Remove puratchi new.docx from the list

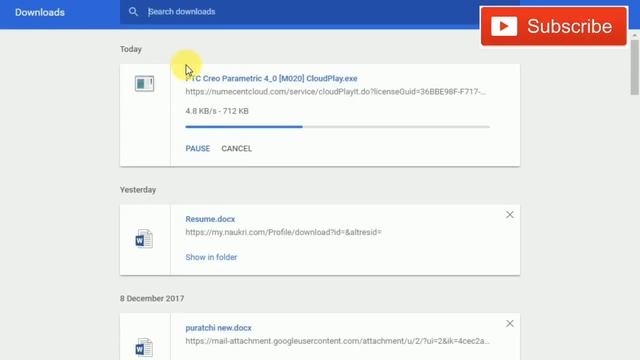click(510, 324)
